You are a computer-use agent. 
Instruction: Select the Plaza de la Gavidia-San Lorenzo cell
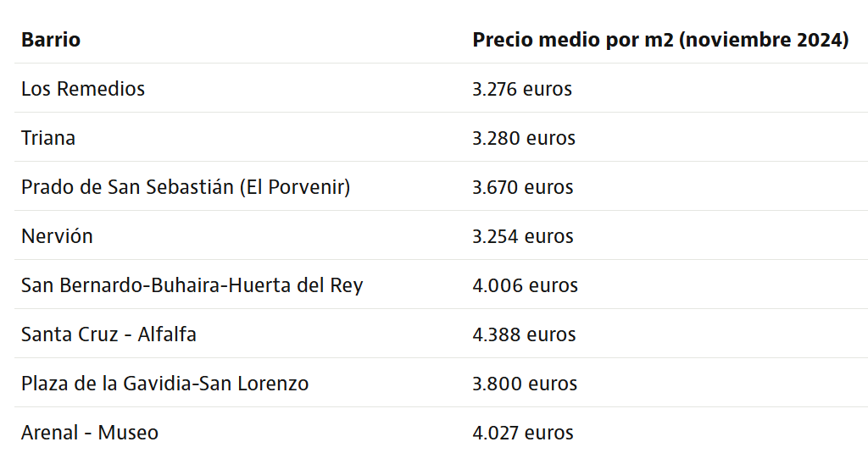[164, 384]
